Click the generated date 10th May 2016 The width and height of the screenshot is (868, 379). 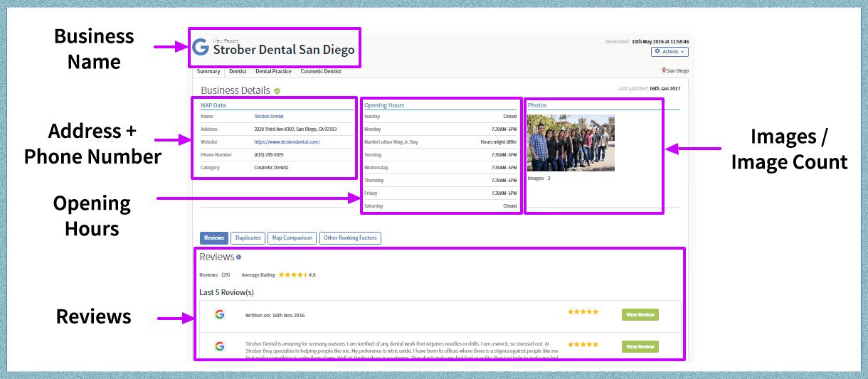coord(660,41)
